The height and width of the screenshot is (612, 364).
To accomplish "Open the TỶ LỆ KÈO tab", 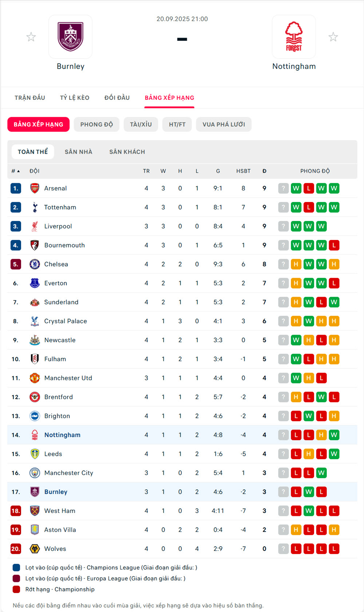I will 75,98.
